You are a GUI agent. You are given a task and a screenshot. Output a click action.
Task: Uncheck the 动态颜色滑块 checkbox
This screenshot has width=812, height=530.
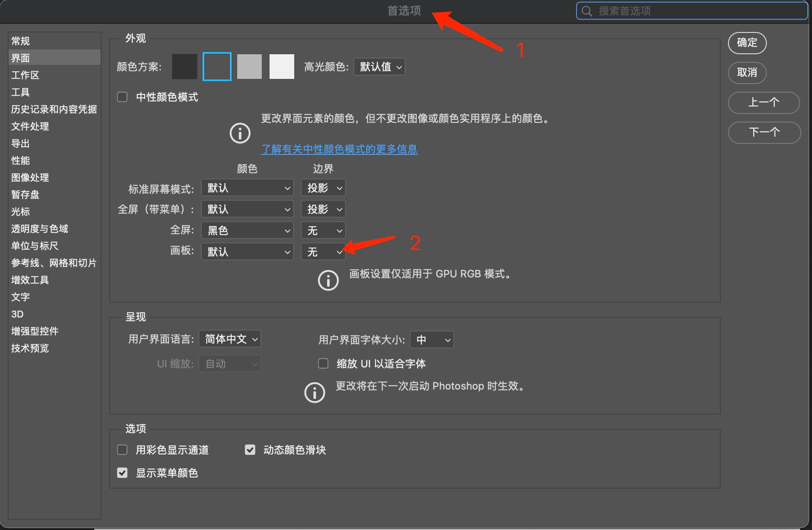coord(250,450)
